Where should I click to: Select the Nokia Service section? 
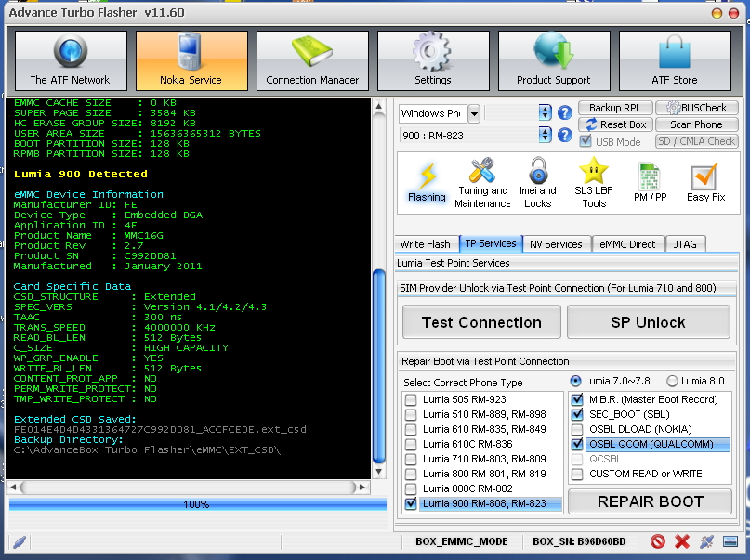click(x=191, y=60)
